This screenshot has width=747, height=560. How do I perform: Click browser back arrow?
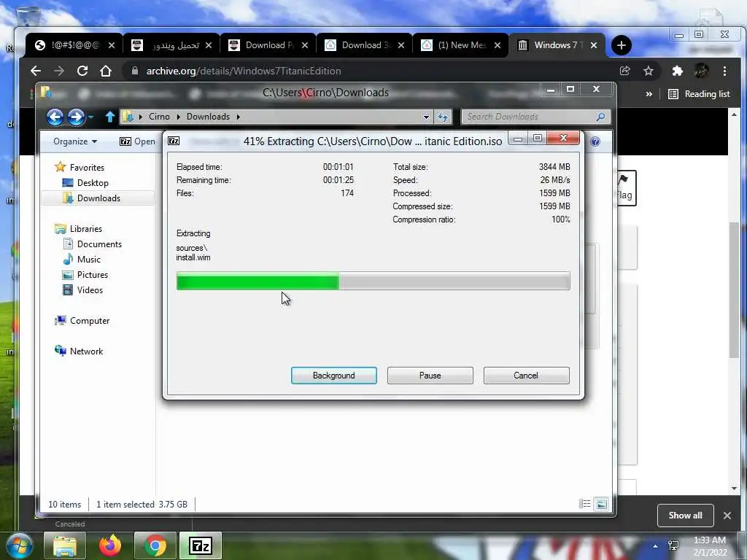point(36,71)
